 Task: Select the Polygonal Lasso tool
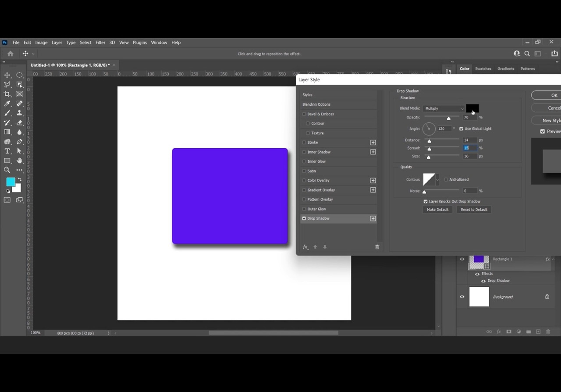click(7, 85)
